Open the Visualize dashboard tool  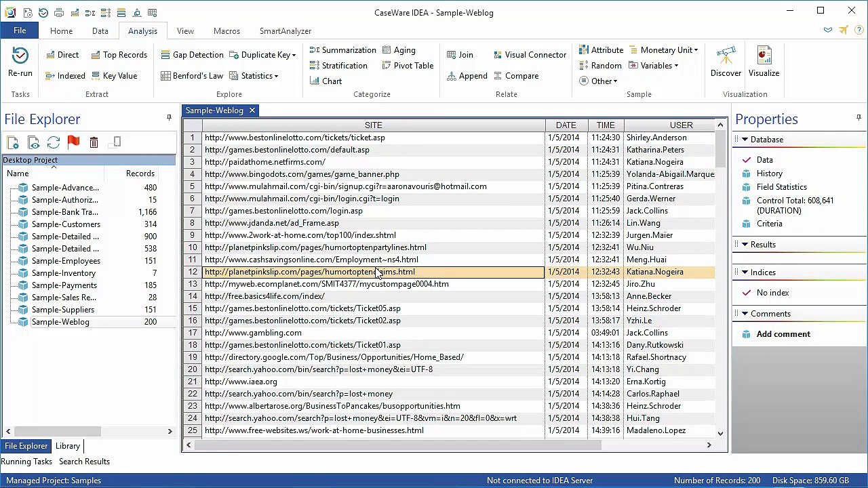(x=764, y=62)
